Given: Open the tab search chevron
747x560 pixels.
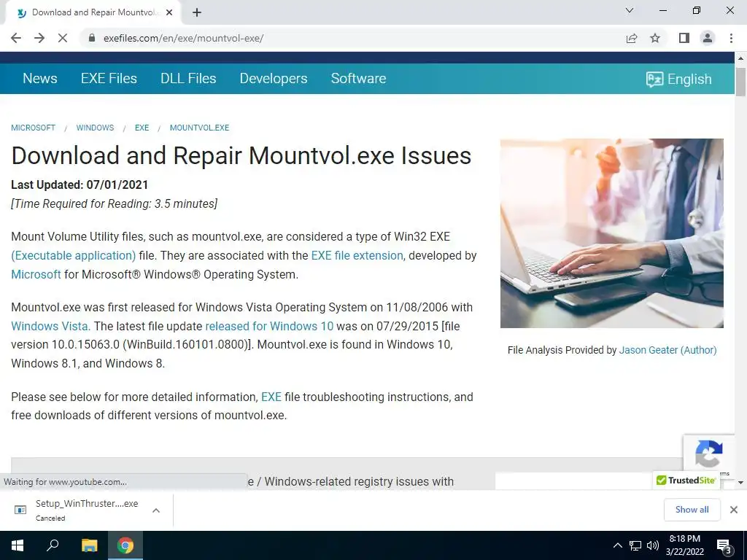Looking at the screenshot, I should click(630, 10).
